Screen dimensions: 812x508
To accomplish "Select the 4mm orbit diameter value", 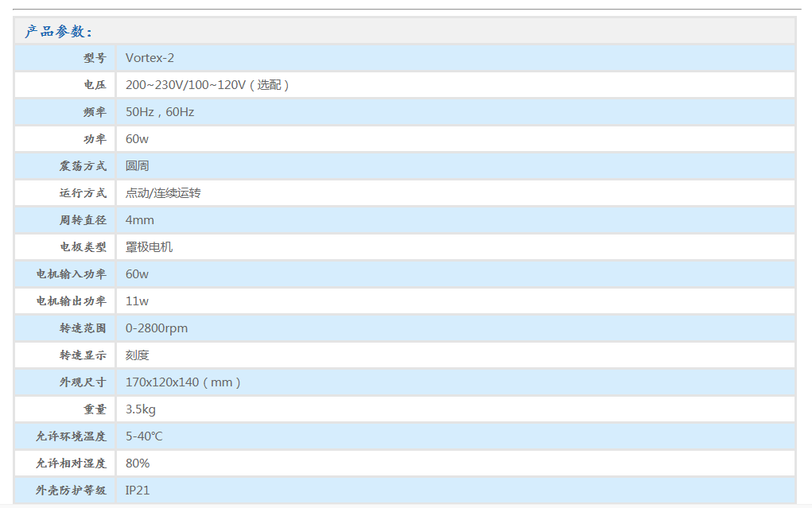I will click(140, 220).
